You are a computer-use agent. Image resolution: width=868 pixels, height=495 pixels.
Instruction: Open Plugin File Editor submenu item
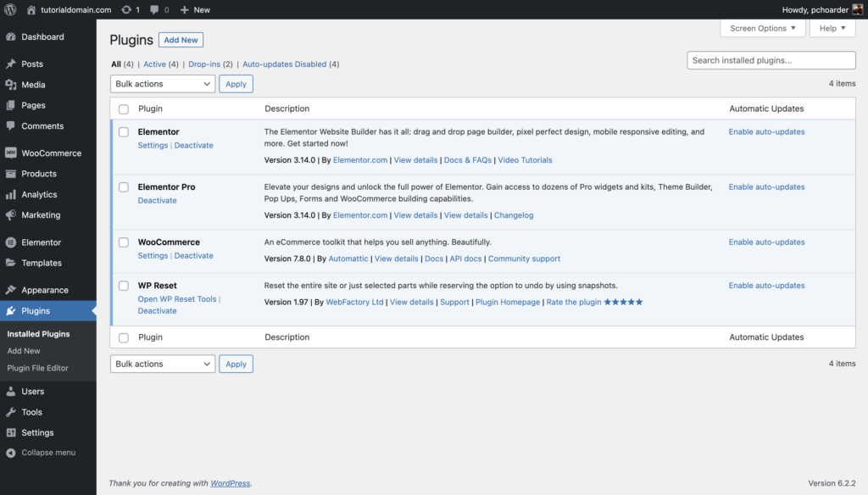[37, 368]
